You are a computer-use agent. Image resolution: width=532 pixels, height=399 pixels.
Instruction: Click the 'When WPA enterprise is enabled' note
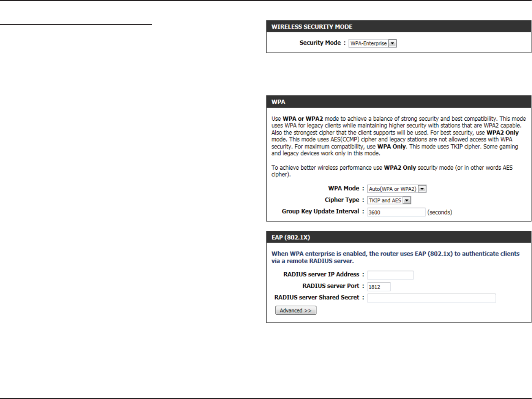(395, 257)
